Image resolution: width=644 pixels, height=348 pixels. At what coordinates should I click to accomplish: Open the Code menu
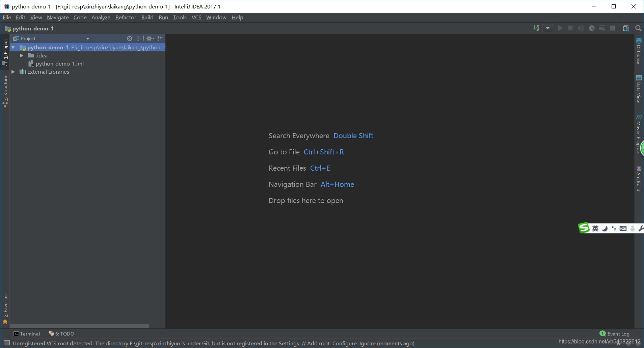coord(80,17)
